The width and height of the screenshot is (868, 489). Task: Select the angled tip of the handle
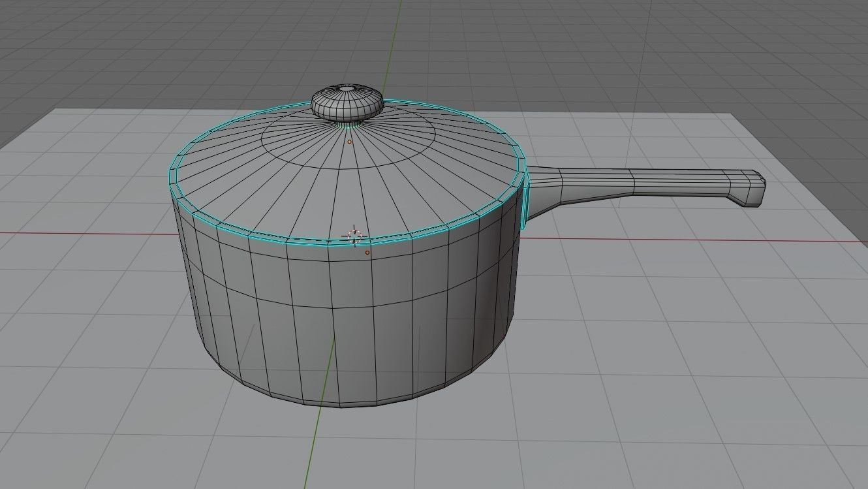point(747,188)
